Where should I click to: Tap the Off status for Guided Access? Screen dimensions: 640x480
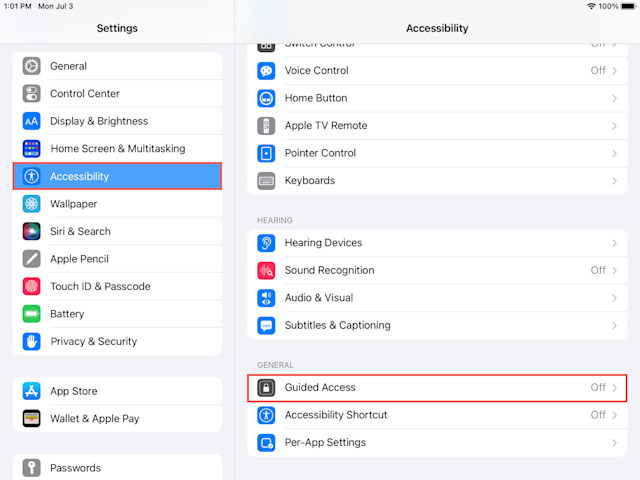(x=598, y=387)
